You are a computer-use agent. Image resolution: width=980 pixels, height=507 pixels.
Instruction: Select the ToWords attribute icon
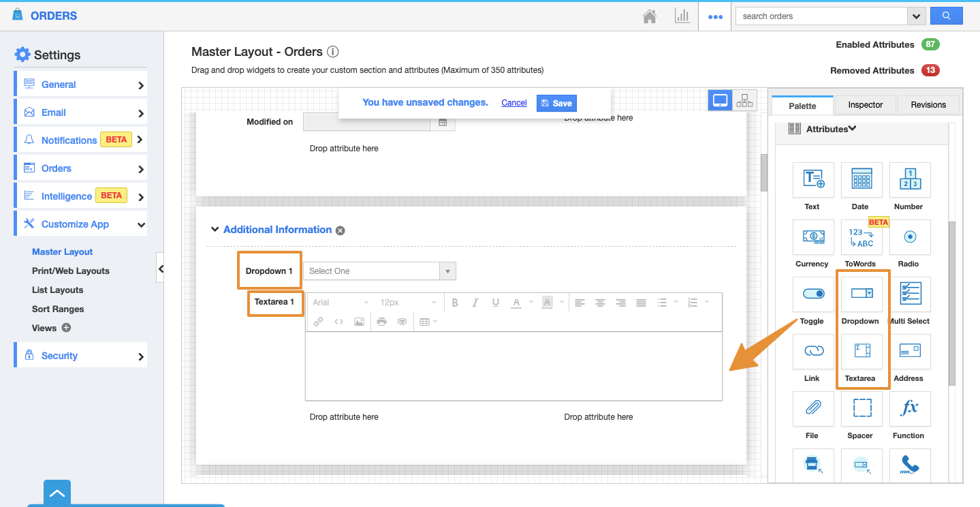tap(861, 237)
